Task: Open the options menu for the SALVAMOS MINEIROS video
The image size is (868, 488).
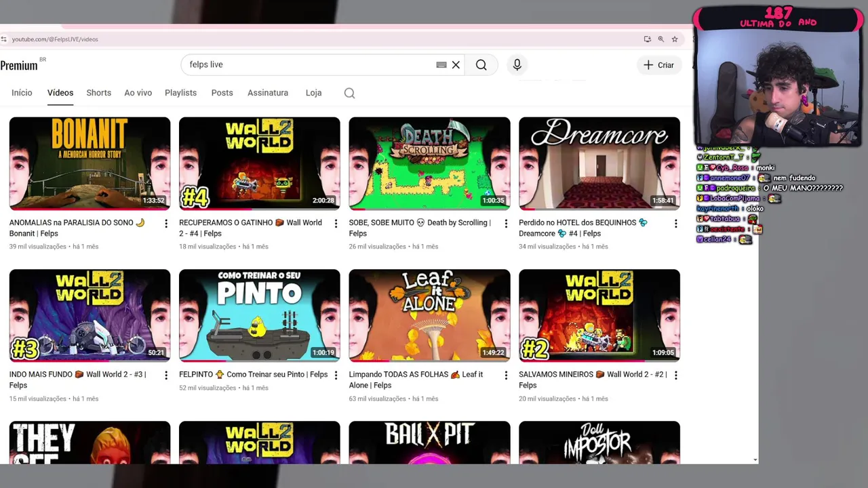Action: pyautogui.click(x=675, y=375)
